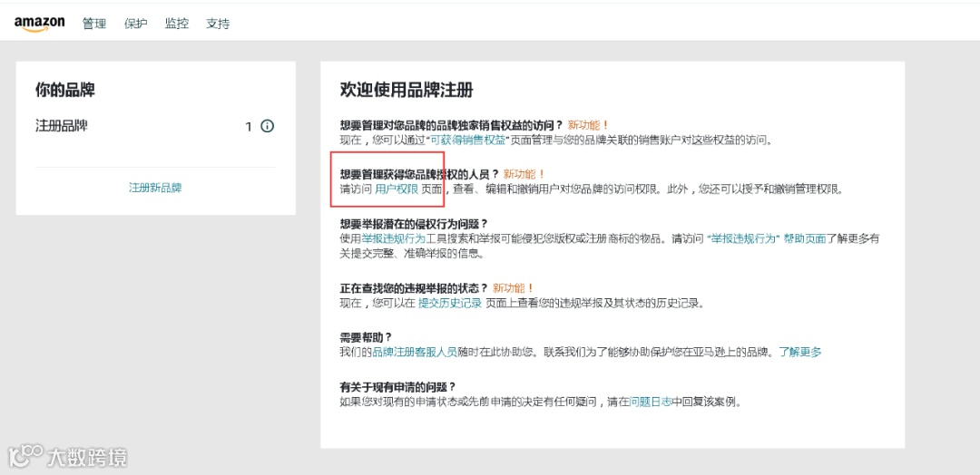
Task: Click the 注册品牌 label
Action: coord(62,126)
